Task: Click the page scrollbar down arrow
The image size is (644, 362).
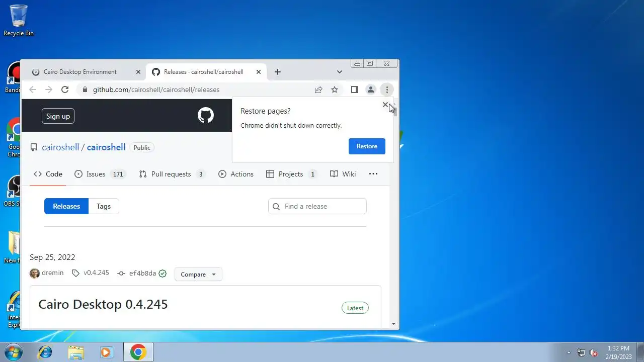Action: [x=393, y=324]
